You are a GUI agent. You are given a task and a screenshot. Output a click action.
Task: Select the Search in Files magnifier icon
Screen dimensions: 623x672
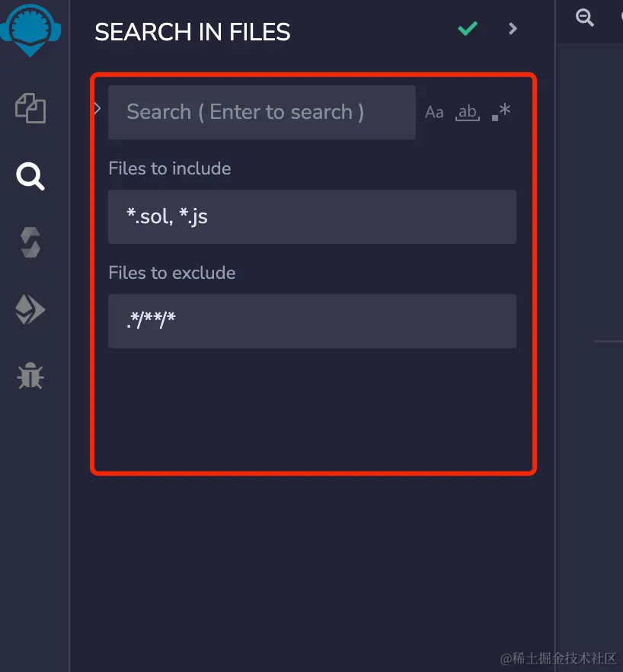click(x=30, y=177)
